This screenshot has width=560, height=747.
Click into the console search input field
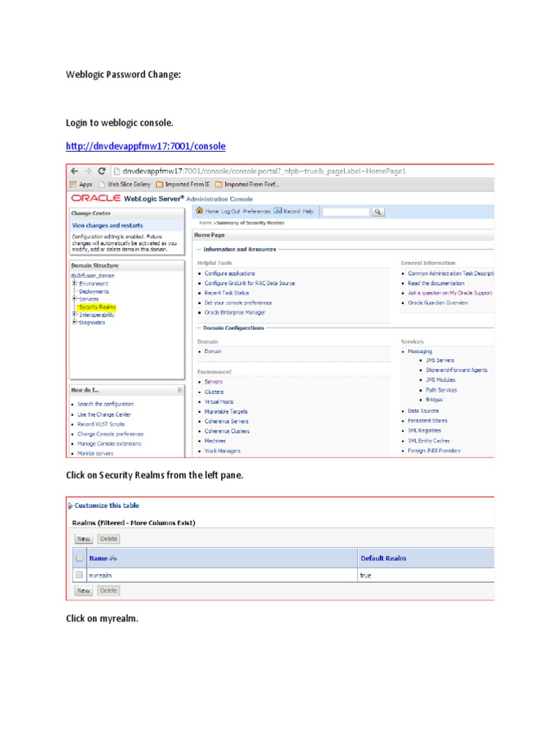point(346,212)
